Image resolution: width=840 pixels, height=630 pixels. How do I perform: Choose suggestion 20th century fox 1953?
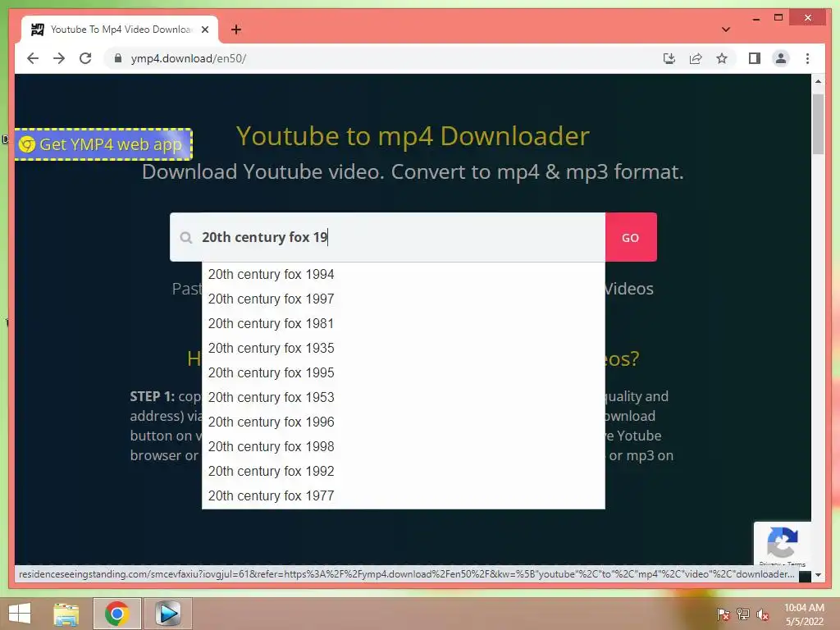point(404,398)
